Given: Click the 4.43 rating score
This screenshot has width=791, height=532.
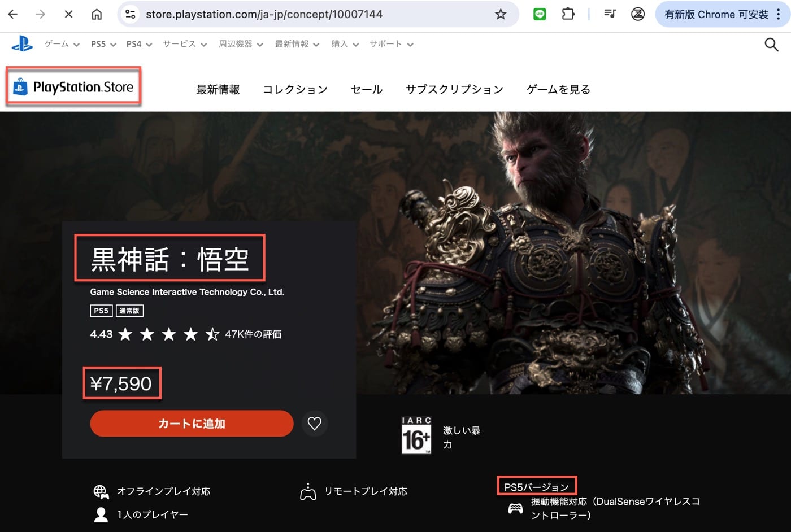Looking at the screenshot, I should click(x=101, y=334).
